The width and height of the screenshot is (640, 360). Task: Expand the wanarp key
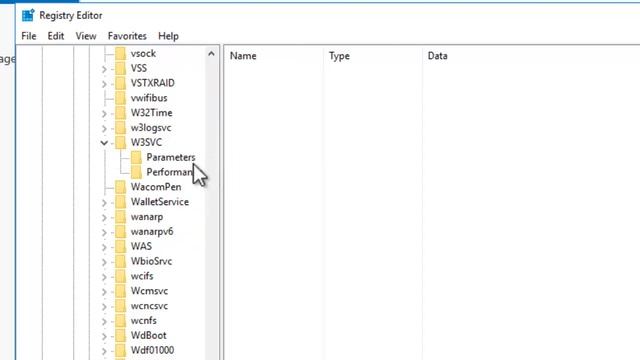click(104, 218)
